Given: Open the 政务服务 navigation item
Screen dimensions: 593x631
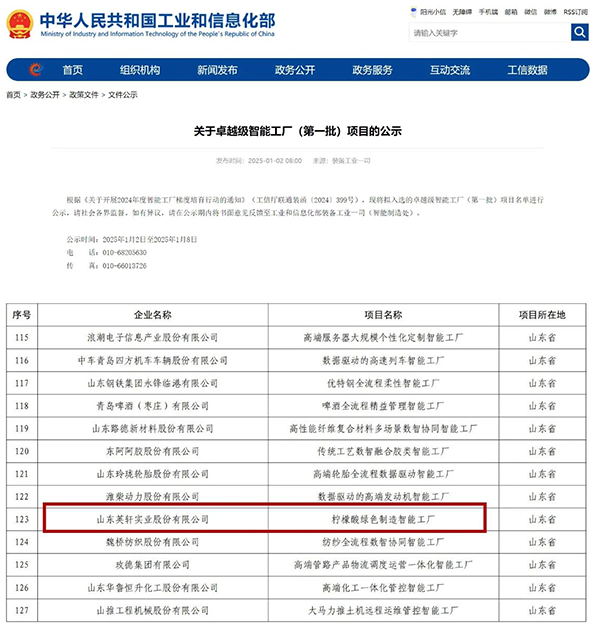Looking at the screenshot, I should click(x=373, y=70).
